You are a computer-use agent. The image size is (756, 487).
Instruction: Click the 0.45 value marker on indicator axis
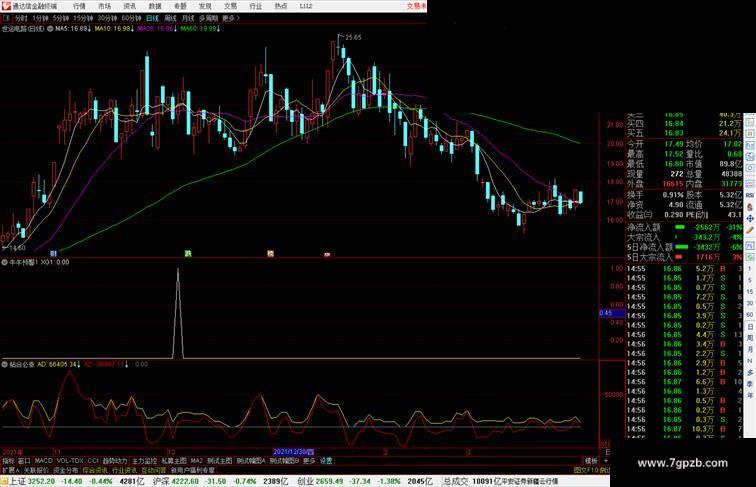tap(612, 313)
